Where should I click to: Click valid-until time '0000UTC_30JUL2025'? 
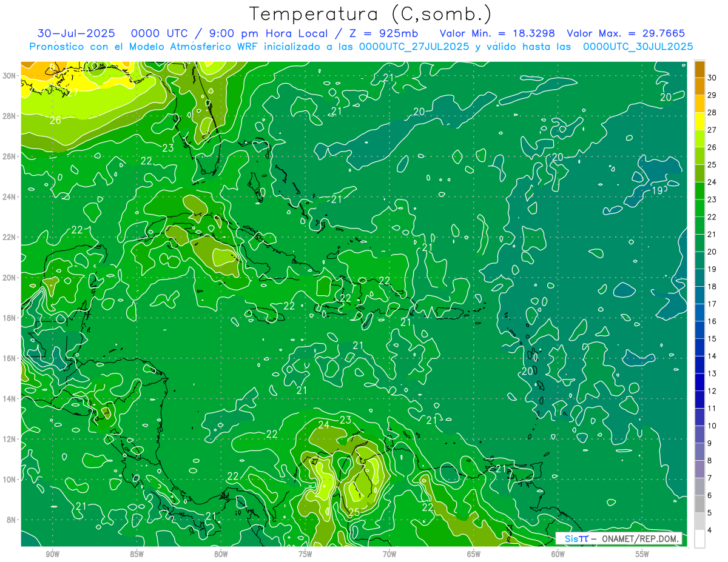638,47
